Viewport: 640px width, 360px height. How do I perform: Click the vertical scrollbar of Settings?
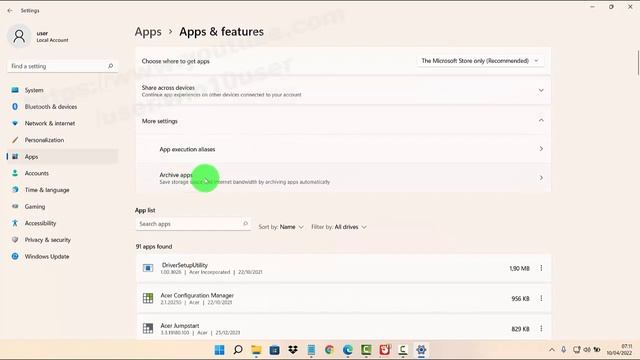click(x=638, y=63)
